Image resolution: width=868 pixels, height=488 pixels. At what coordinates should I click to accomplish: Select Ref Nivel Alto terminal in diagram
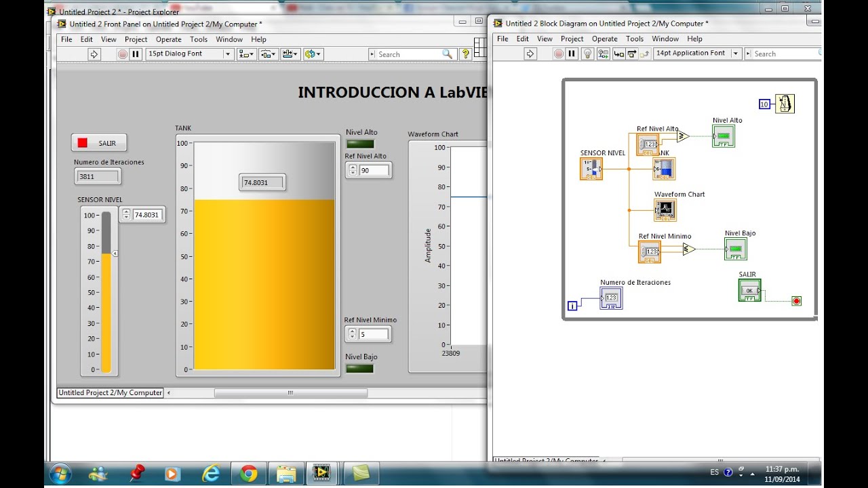[x=648, y=144]
